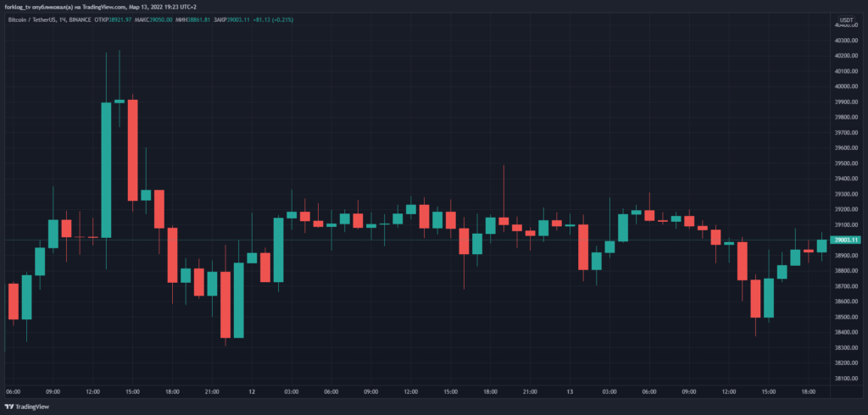Viewport: 868px width, 415px height.
Task: Click the first 06:00 time axis label
Action: pyautogui.click(x=13, y=392)
